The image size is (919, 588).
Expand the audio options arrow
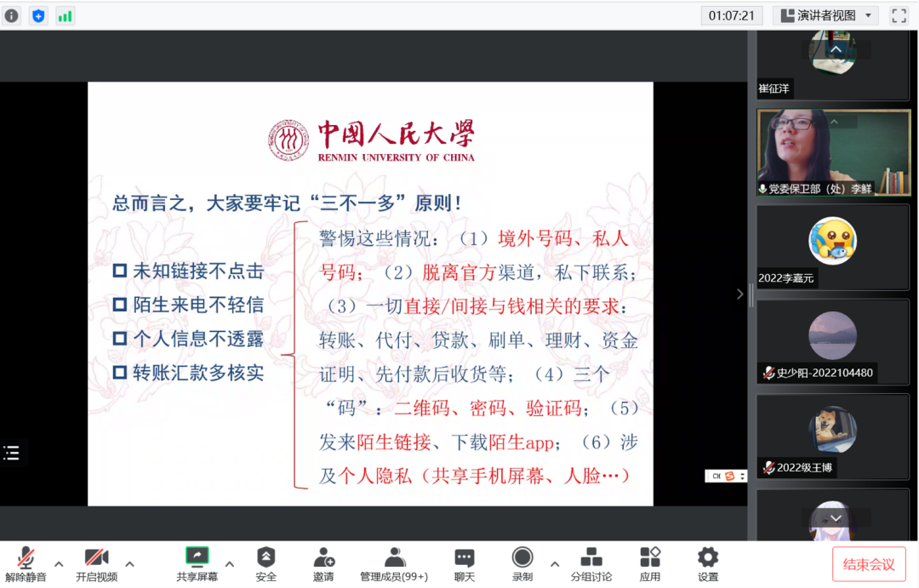[59, 563]
